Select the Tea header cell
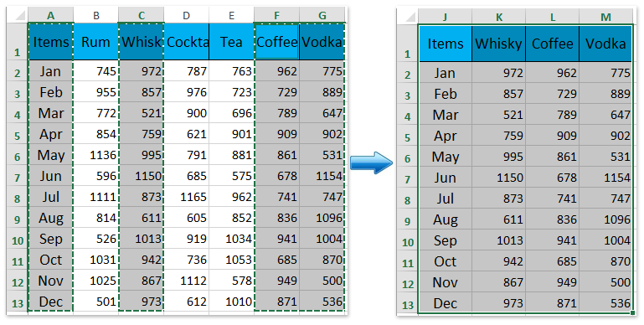This screenshot has height=325, width=644. pos(231,42)
